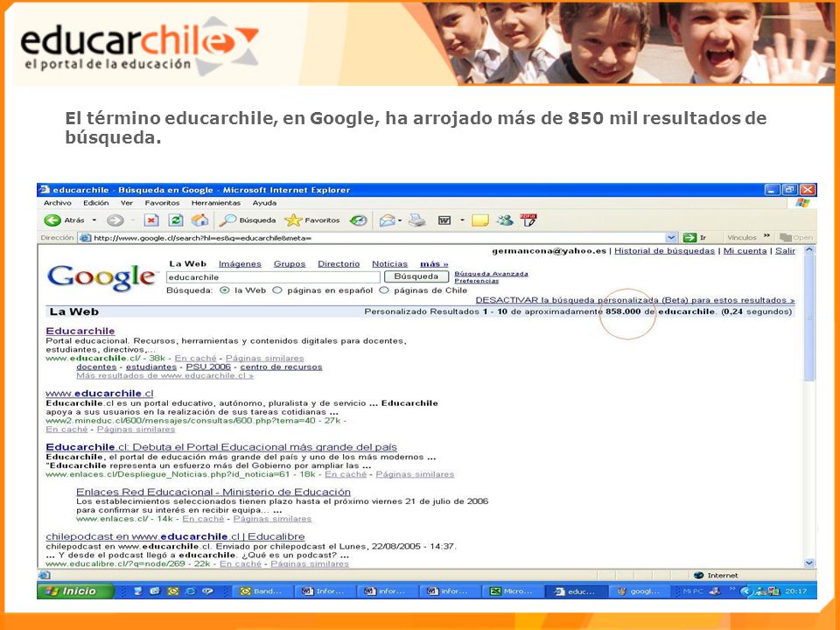The width and height of the screenshot is (840, 630).
Task: Refresh the page with the green arrows icon
Action: [176, 220]
